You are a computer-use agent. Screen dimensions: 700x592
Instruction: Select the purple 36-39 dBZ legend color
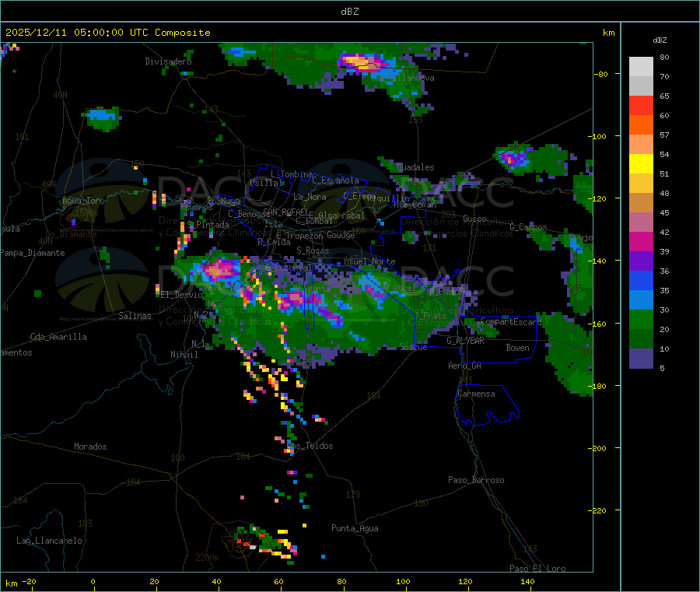point(641,261)
